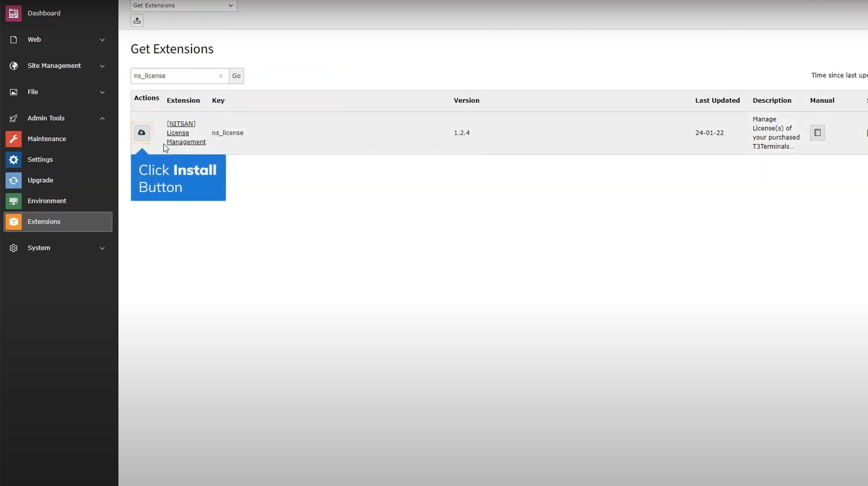Open the Upgrade module in Admin Tools

coord(40,180)
